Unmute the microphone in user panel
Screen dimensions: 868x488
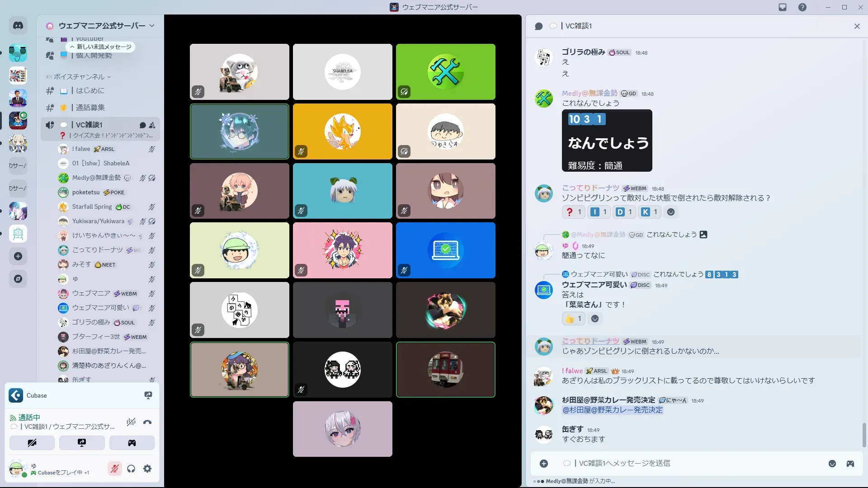pyautogui.click(x=115, y=469)
